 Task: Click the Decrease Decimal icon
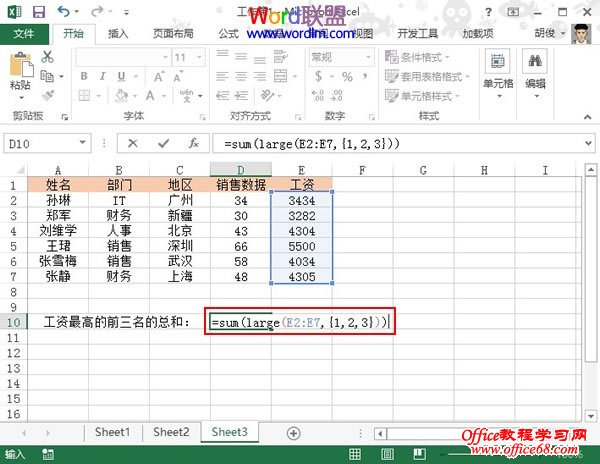coord(336,95)
